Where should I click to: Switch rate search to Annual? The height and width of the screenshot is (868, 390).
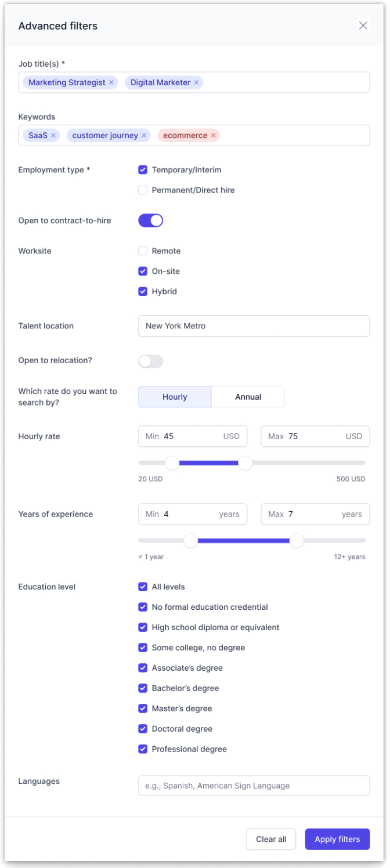coord(248,397)
